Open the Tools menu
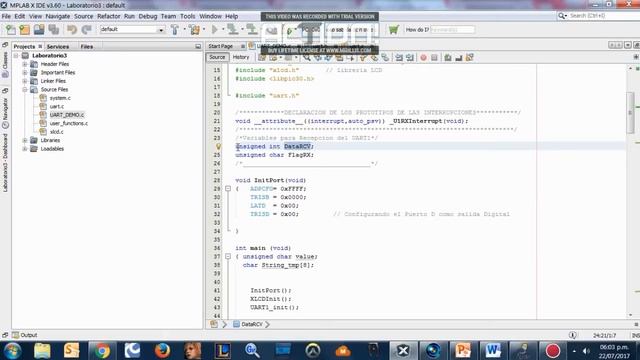Image resolution: width=640 pixels, height=360 pixels. (x=187, y=16)
